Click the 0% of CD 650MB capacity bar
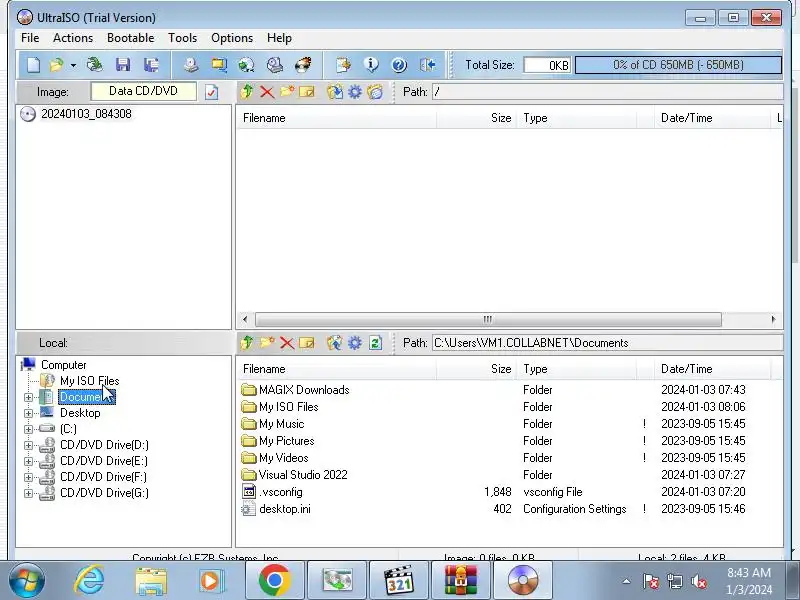The width and height of the screenshot is (800, 600). pos(678,65)
